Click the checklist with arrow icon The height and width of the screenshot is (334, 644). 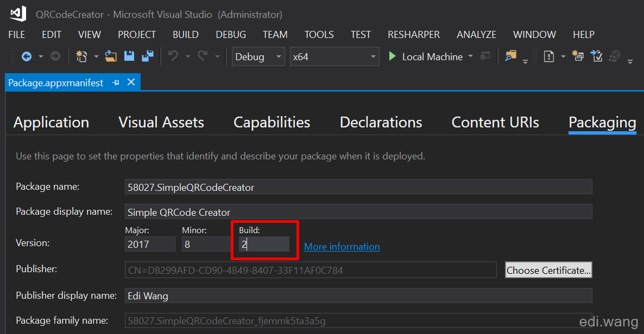click(596, 56)
